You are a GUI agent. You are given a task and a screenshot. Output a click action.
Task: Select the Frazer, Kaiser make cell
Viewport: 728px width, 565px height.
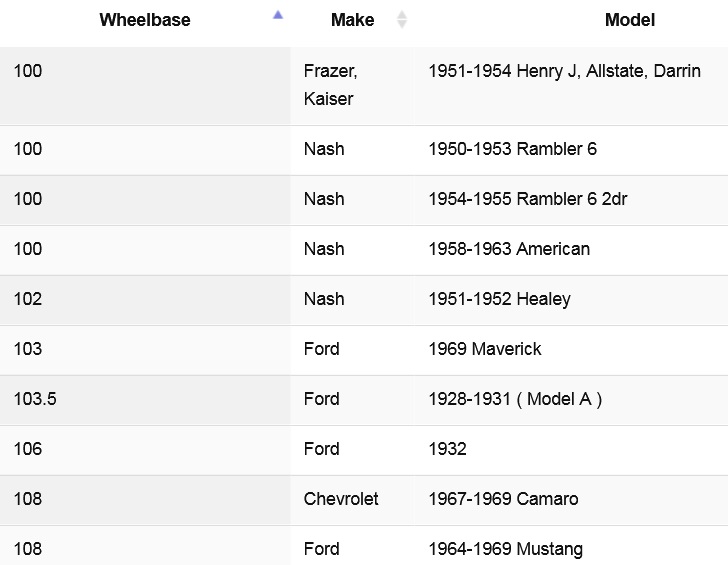[x=330, y=85]
